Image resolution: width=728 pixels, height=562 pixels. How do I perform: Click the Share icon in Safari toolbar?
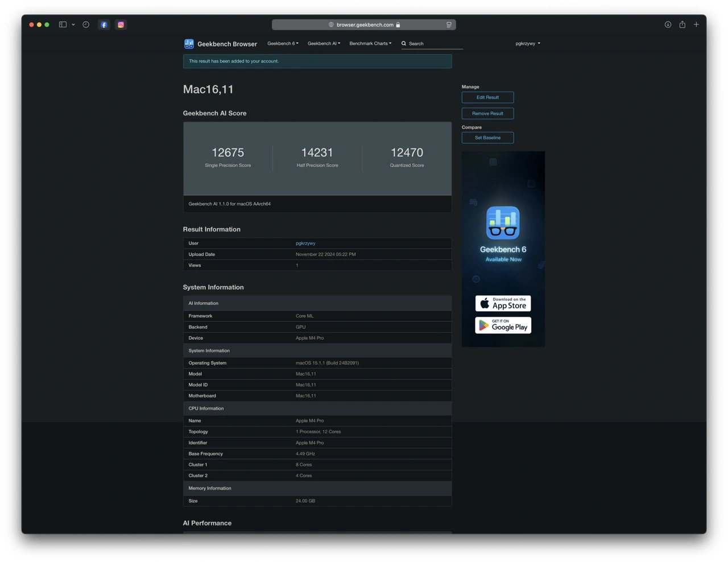click(x=682, y=24)
